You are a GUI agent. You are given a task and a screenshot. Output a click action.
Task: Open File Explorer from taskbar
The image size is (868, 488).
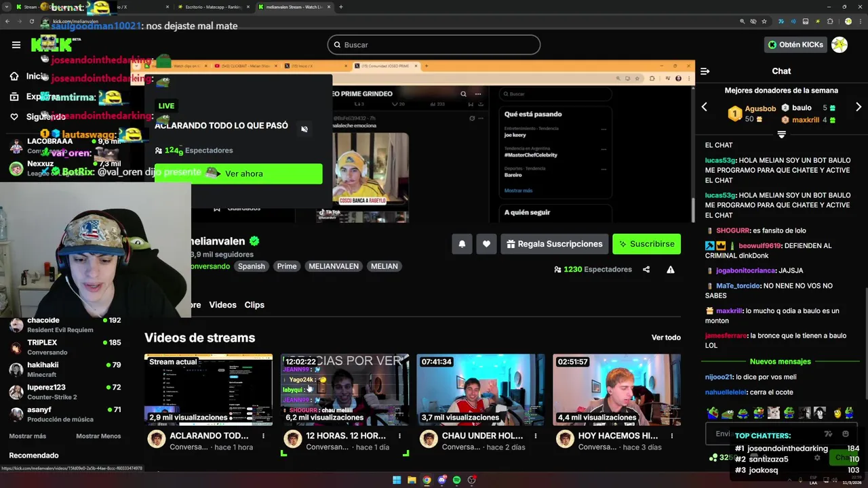[x=412, y=480]
